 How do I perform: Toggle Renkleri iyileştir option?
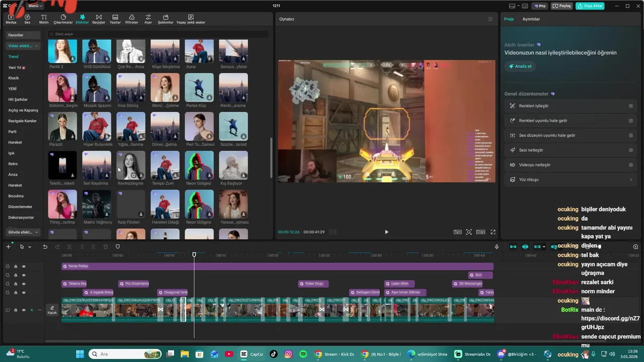click(630, 106)
